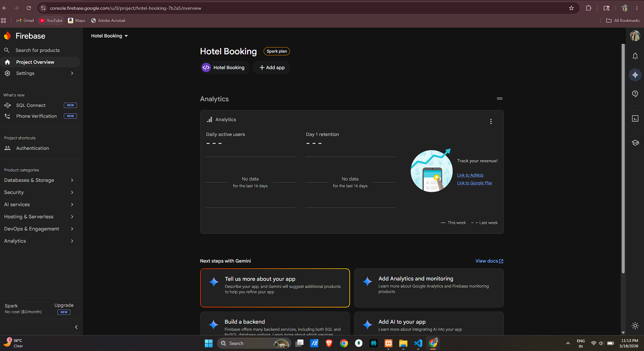The image size is (644, 351).
Task: Open the weather widget on taskbar
Action: click(x=13, y=343)
